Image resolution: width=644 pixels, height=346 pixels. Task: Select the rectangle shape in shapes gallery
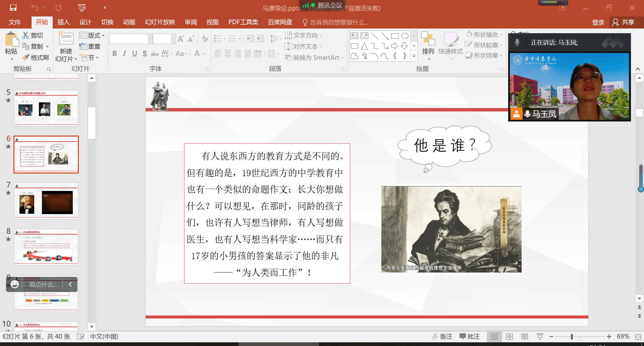tap(395, 36)
